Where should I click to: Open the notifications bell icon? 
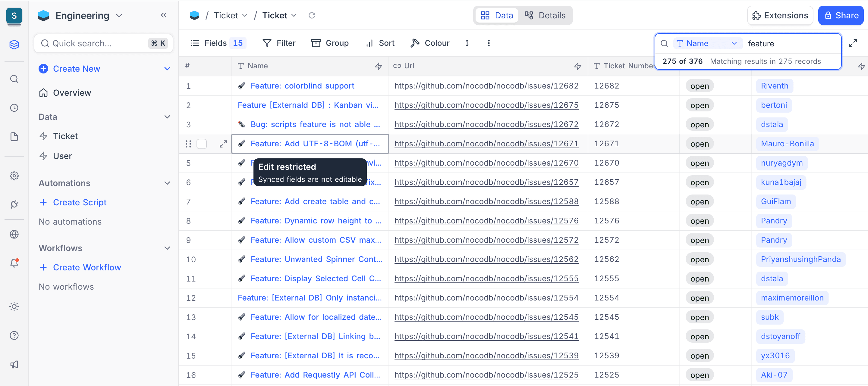(x=14, y=263)
